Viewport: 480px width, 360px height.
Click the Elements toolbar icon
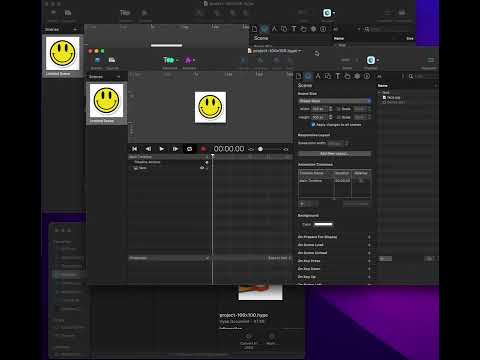pos(169,60)
